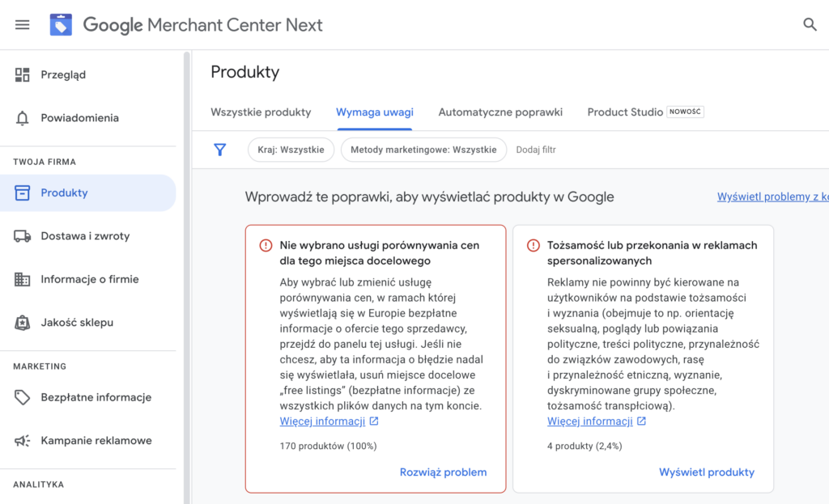This screenshot has height=504, width=829.
Task: Open the Product Studio tab
Action: pyautogui.click(x=625, y=112)
